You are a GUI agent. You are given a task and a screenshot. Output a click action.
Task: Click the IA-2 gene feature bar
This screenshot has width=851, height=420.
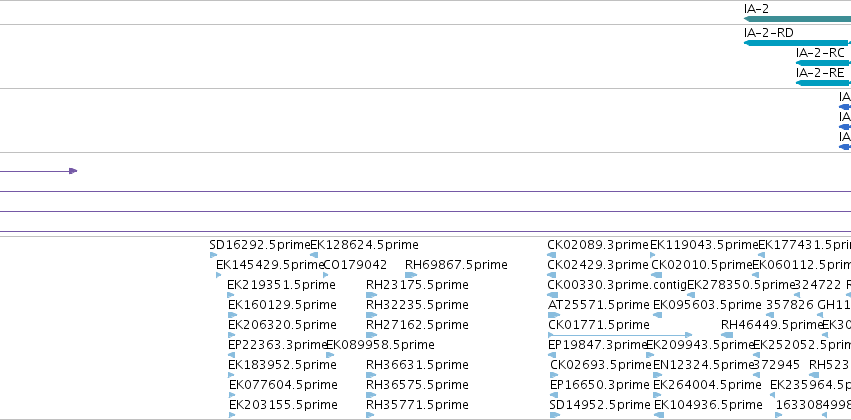point(797,19)
